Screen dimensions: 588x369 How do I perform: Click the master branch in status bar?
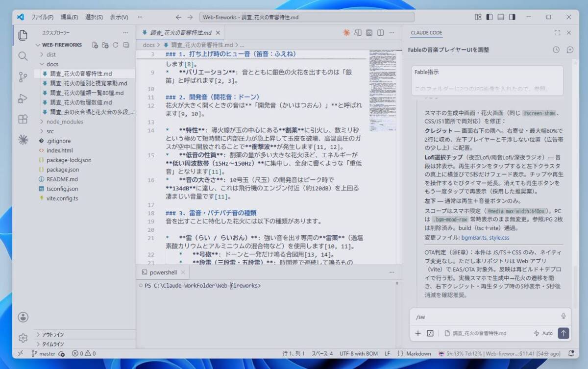[x=43, y=353]
